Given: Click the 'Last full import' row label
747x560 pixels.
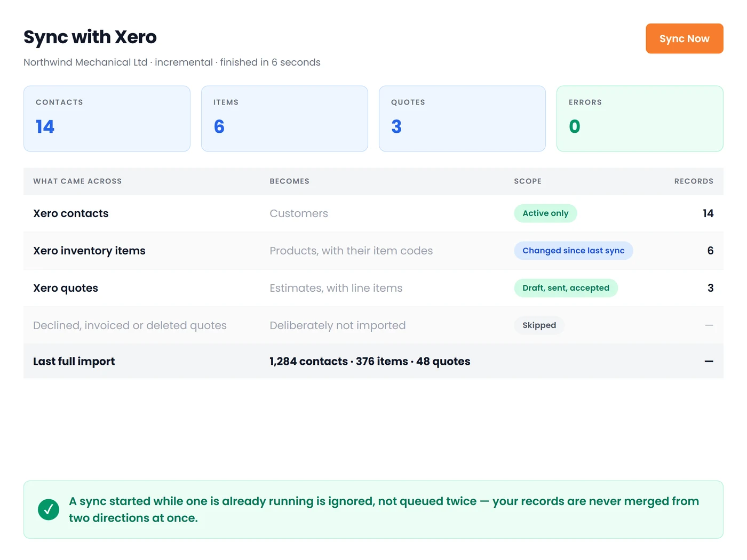Looking at the screenshot, I should click(74, 361).
